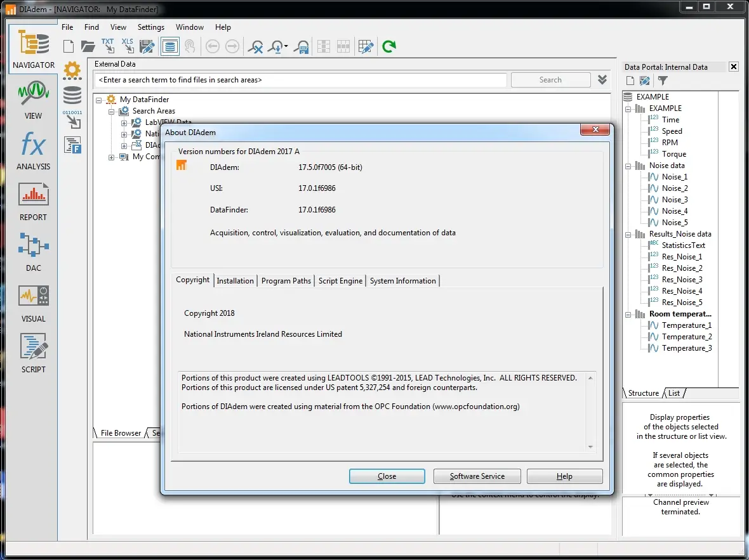Click the TXT import toolbar icon
The image size is (749, 560).
point(108,46)
